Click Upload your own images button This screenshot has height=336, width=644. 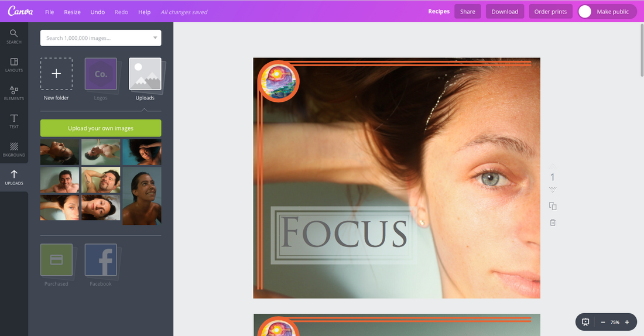pos(101,128)
